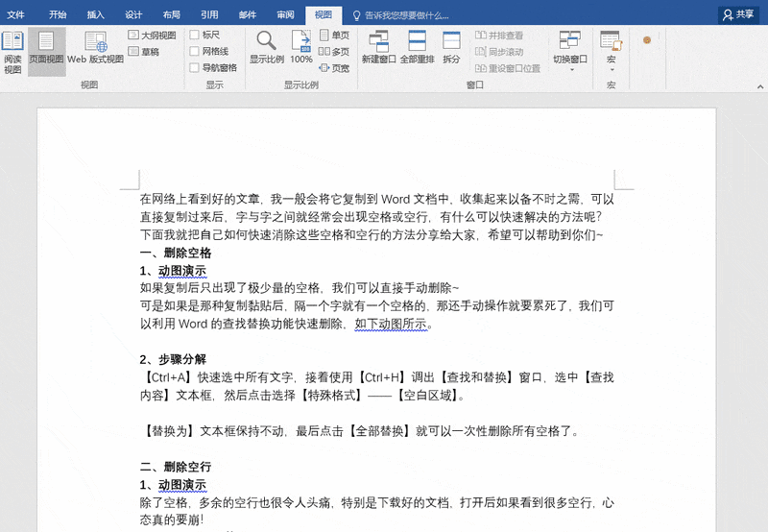
Task: Enable the Gridlines checkbox (网格线)
Action: [195, 51]
